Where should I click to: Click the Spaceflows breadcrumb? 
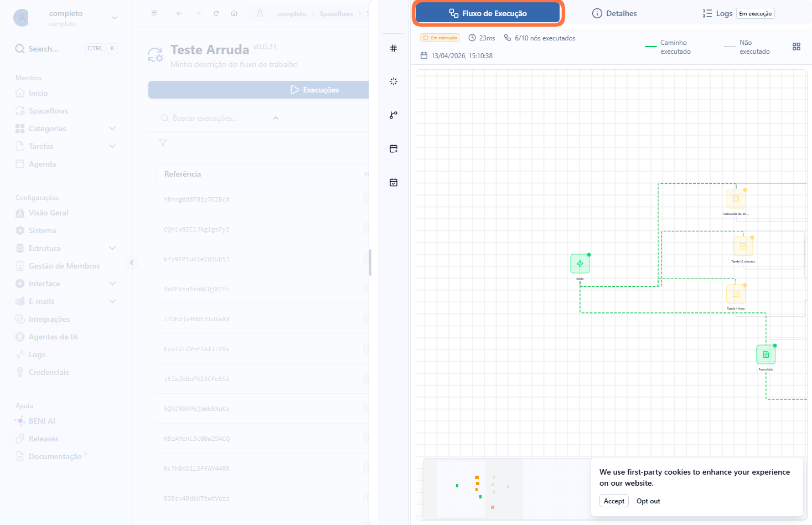point(336,14)
